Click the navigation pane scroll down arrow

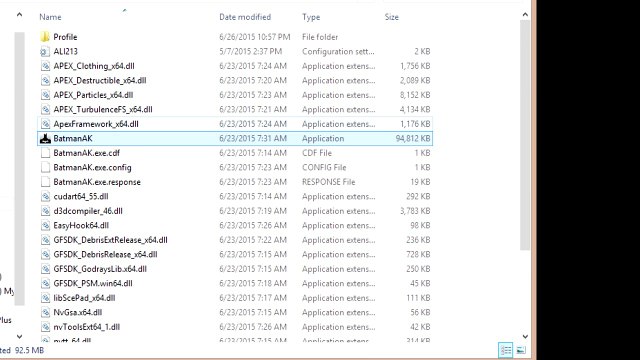click(19, 337)
